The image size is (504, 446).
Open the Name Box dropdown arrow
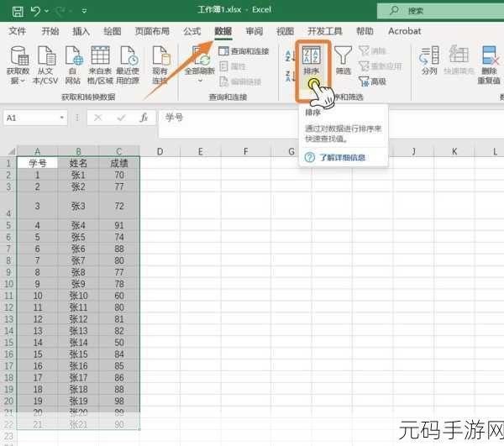[61, 118]
